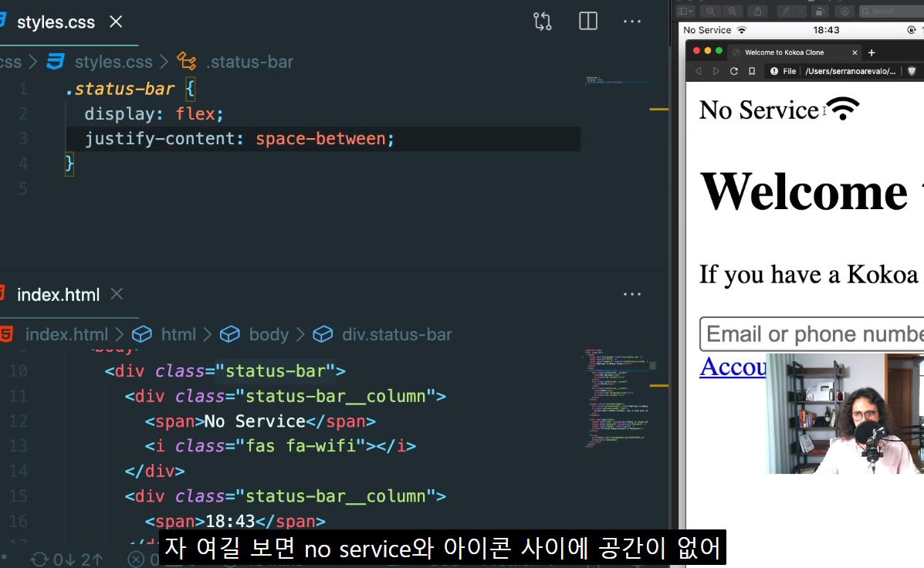
Task: Click index.html breadcrumb in the lower editor
Action: [x=66, y=335]
